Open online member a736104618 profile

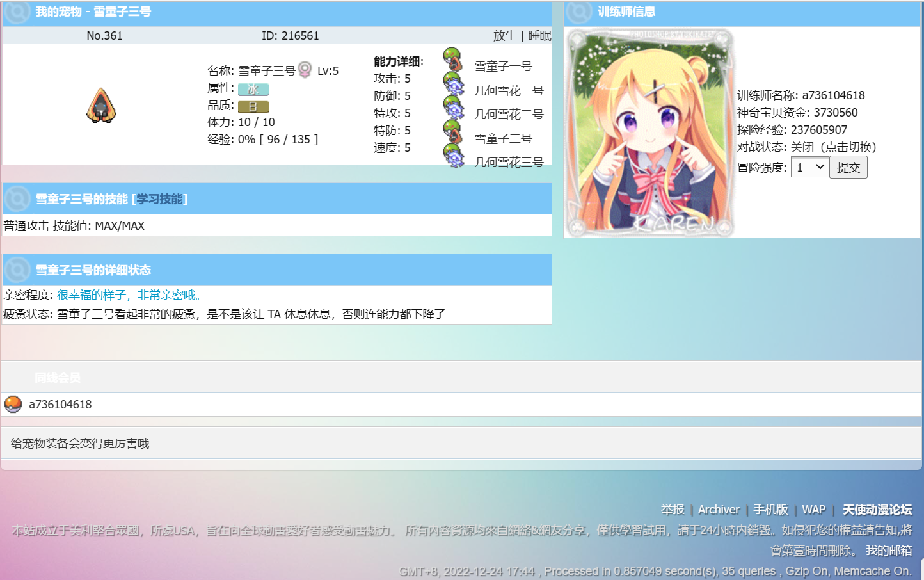point(60,404)
